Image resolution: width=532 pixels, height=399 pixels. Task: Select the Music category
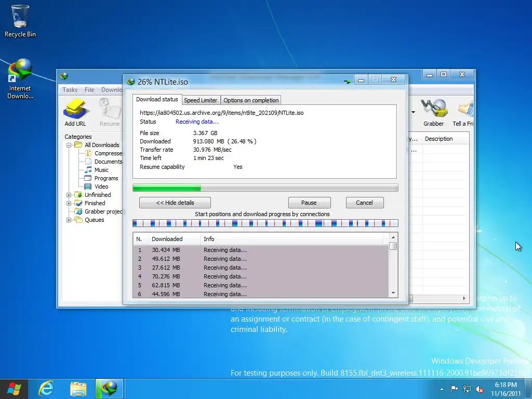coord(97,170)
